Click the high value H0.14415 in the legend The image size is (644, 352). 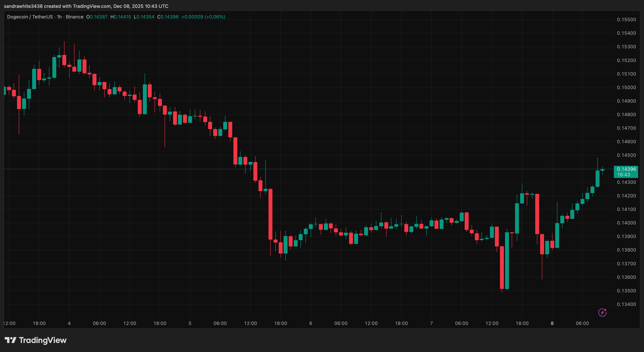[x=121, y=17]
